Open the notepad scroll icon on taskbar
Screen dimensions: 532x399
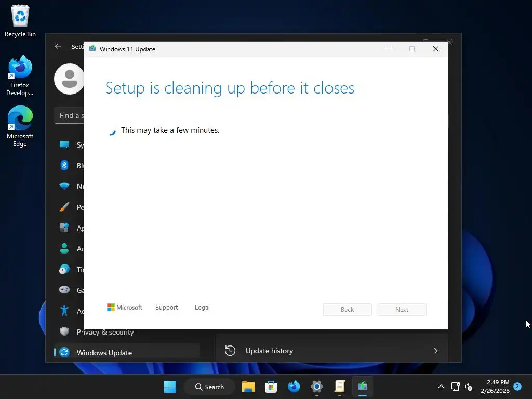(340, 387)
